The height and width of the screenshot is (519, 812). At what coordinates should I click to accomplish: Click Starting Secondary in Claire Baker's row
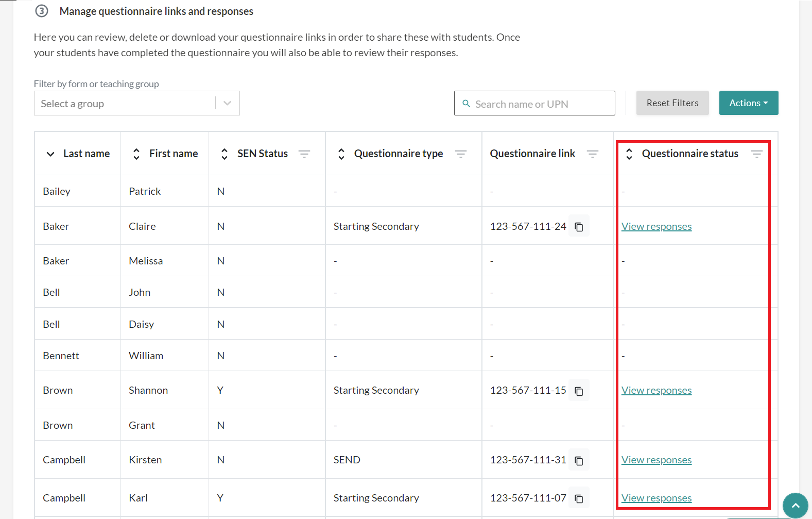click(x=376, y=226)
